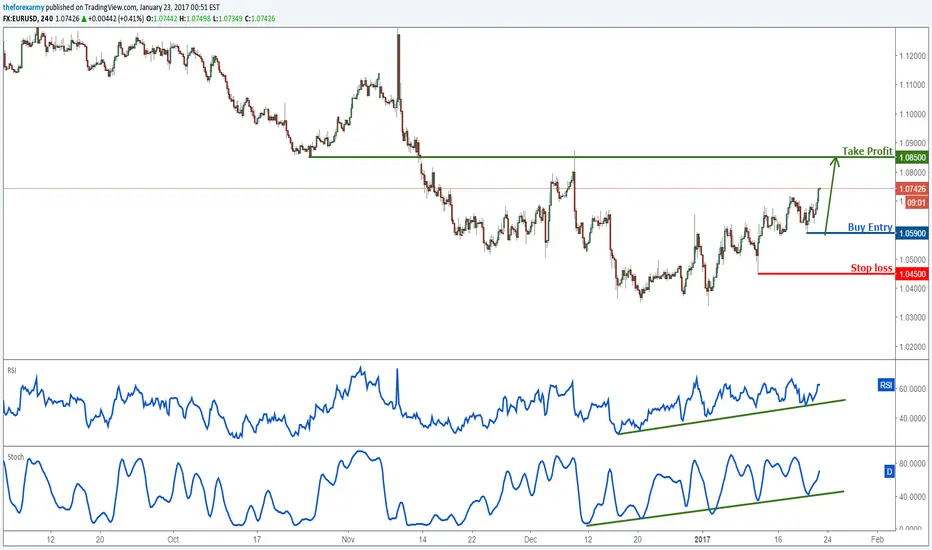Select the 2017 marker on time axis
This screenshot has width=932, height=550.
[703, 540]
